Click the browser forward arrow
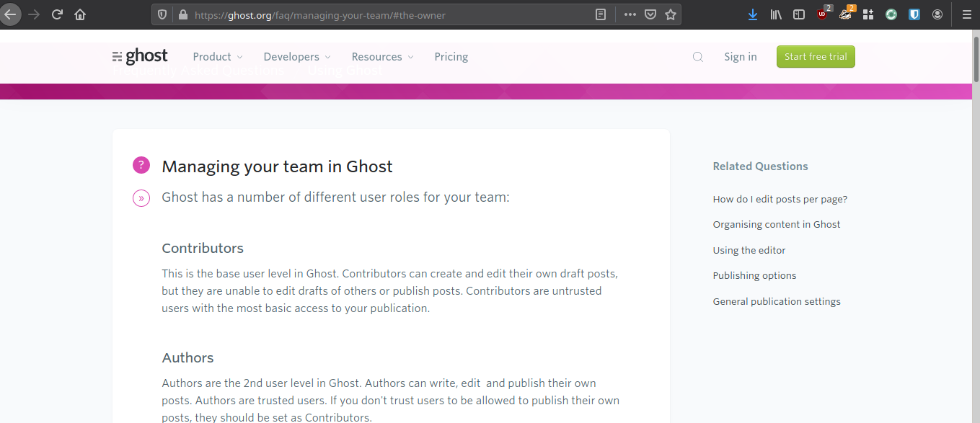This screenshot has height=423, width=980. click(x=34, y=14)
